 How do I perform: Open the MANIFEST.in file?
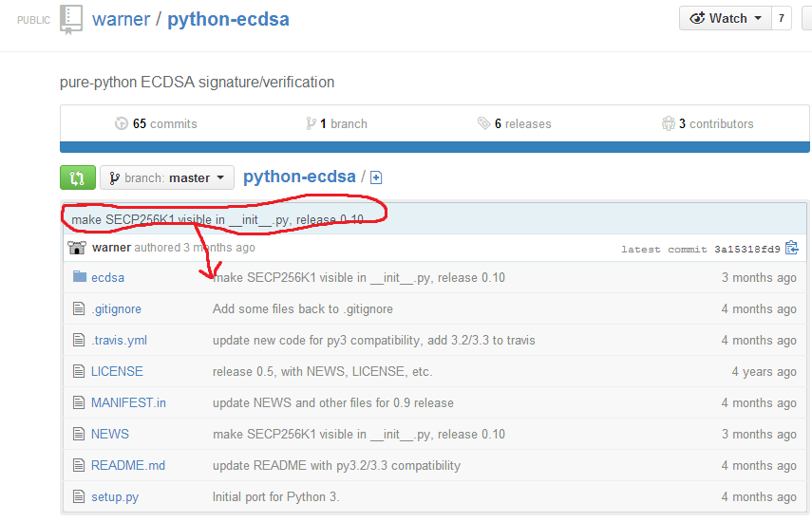[x=128, y=403]
